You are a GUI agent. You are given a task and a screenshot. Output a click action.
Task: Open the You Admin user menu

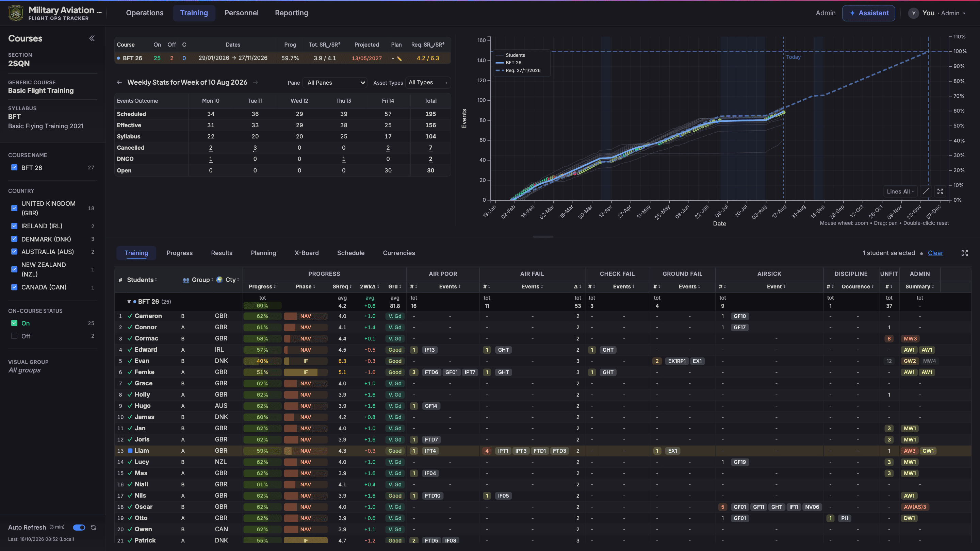[x=937, y=13]
